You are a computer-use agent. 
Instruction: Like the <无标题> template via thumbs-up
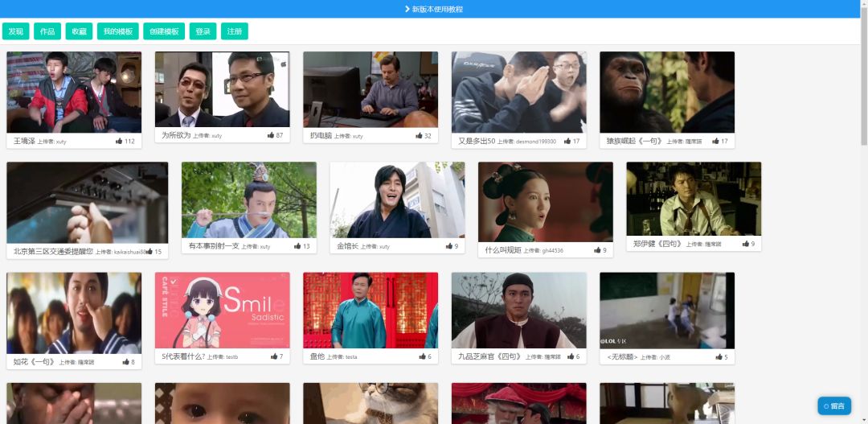[719, 357]
